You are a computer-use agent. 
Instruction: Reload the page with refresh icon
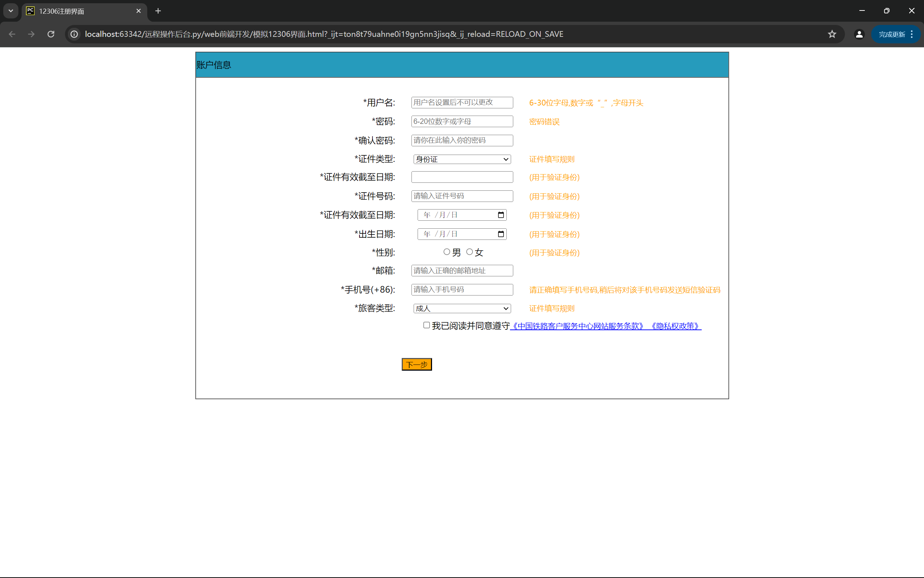51,34
